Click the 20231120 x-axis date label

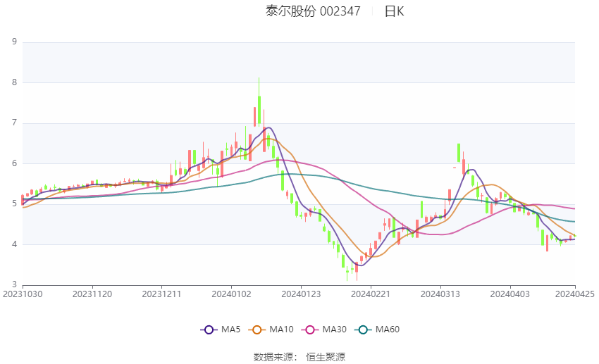point(92,294)
